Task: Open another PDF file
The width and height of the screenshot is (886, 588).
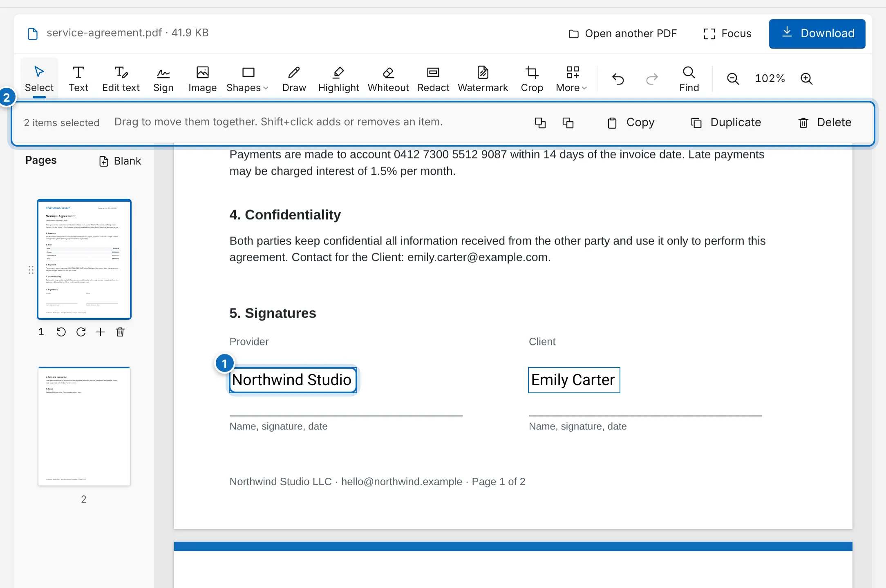Action: (x=623, y=33)
